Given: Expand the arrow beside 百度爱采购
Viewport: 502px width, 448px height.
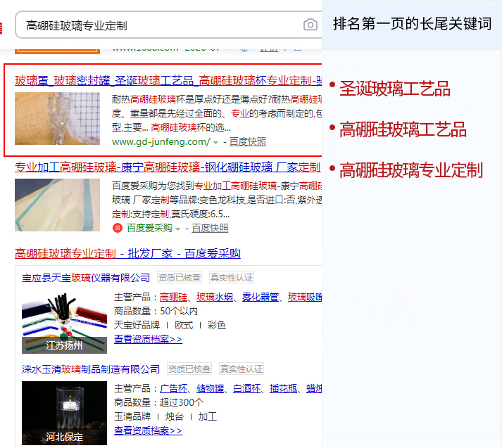Looking at the screenshot, I should (x=178, y=229).
